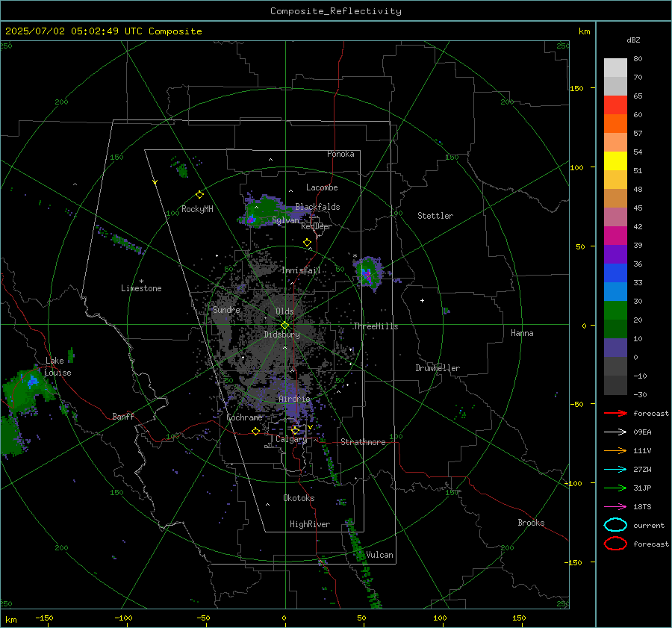Click the Lacombe city label
672x628 pixels.
coord(322,187)
